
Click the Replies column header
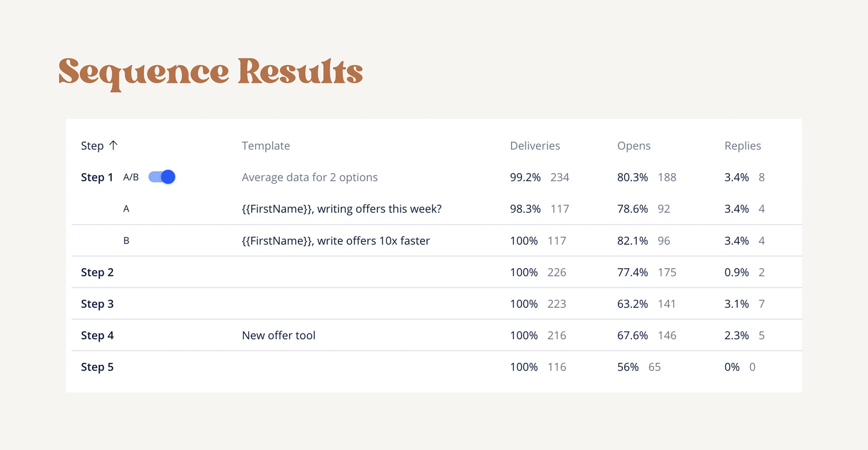(x=743, y=145)
